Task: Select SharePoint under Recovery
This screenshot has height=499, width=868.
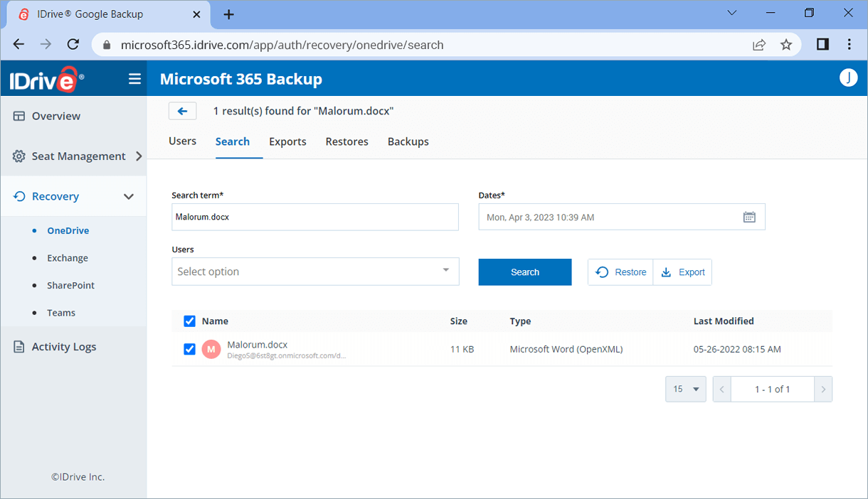Action: pos(70,285)
